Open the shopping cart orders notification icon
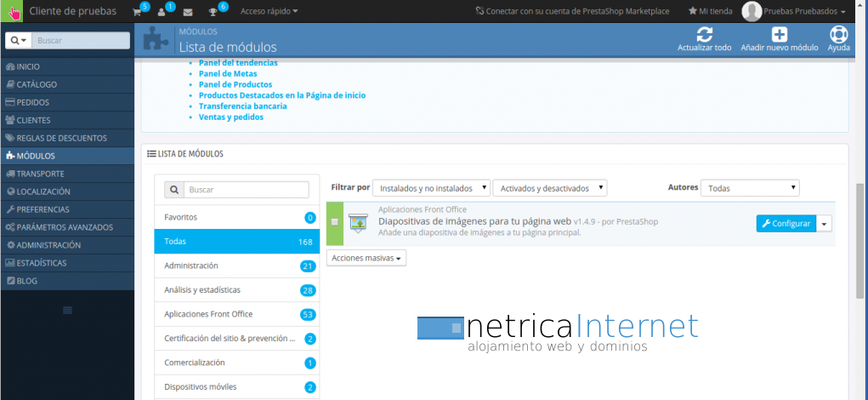Viewport: 868px width, 400px height. [x=138, y=12]
